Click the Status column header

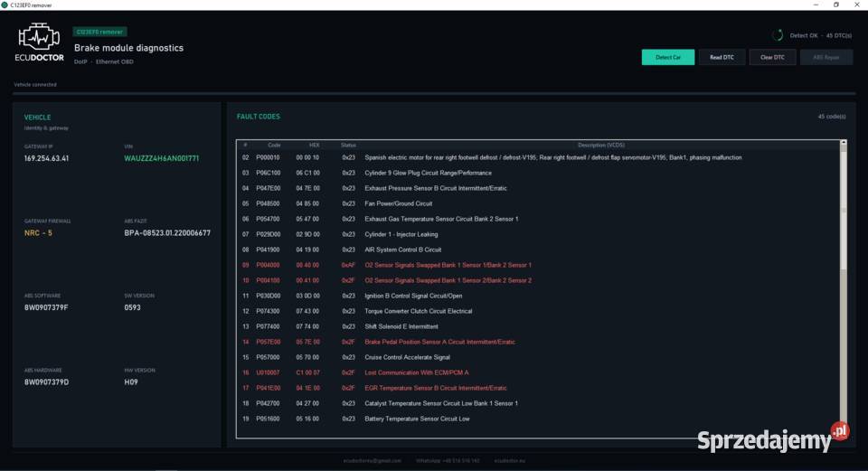tap(348, 145)
